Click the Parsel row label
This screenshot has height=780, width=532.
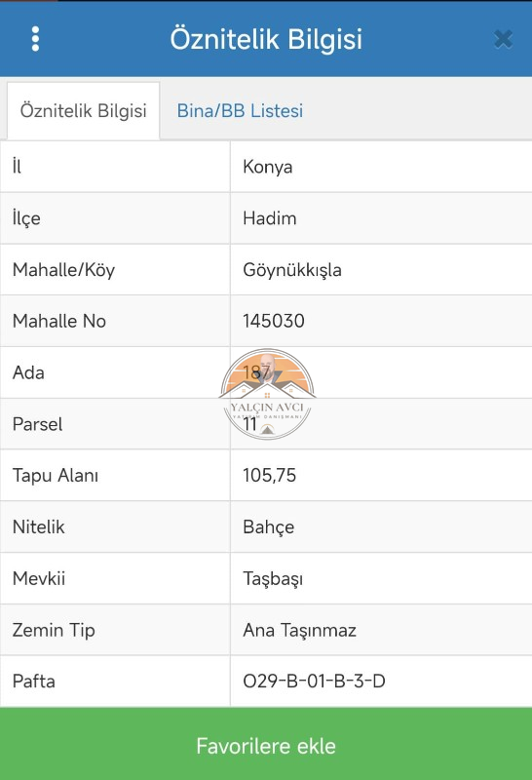pos(37,424)
